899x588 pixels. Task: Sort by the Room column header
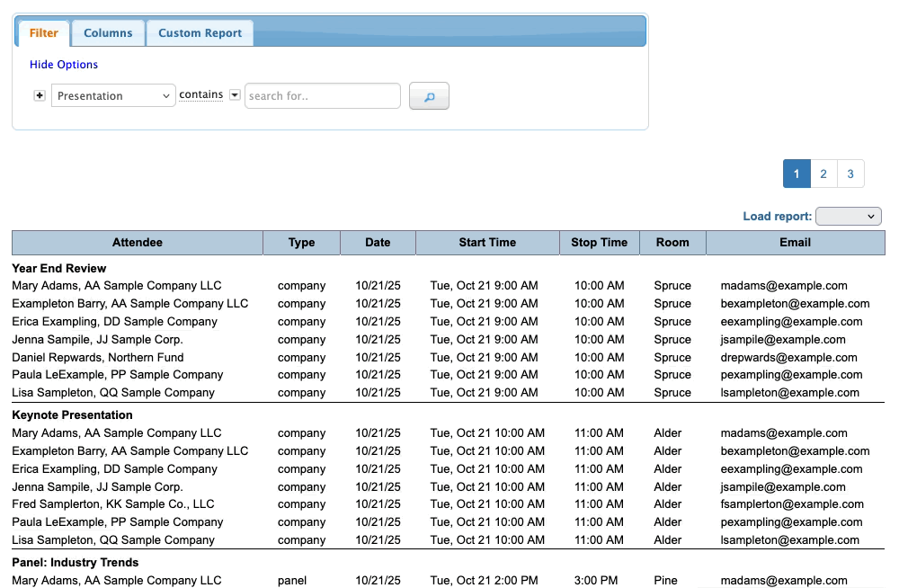pyautogui.click(x=672, y=243)
